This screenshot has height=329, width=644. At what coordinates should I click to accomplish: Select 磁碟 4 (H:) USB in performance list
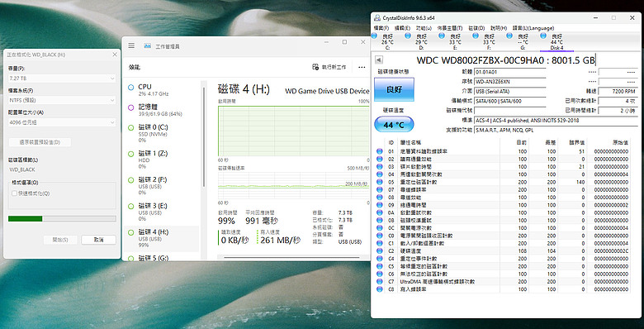pos(162,238)
